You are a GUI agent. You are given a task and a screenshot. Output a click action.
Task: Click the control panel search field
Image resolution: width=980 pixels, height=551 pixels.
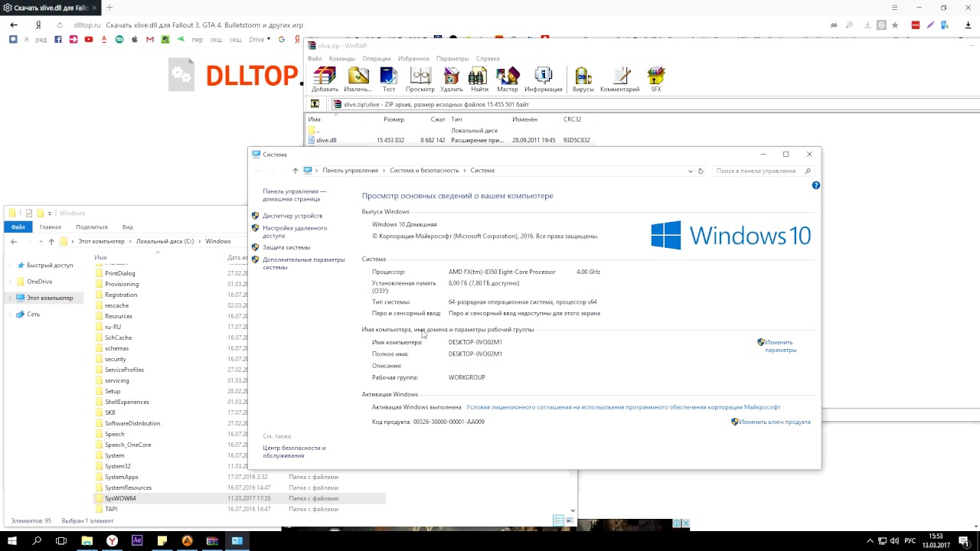763,171
